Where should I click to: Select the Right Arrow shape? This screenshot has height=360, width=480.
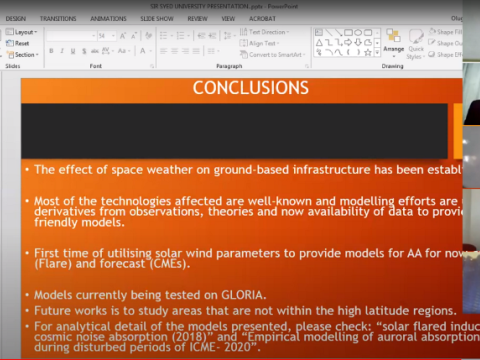348,43
